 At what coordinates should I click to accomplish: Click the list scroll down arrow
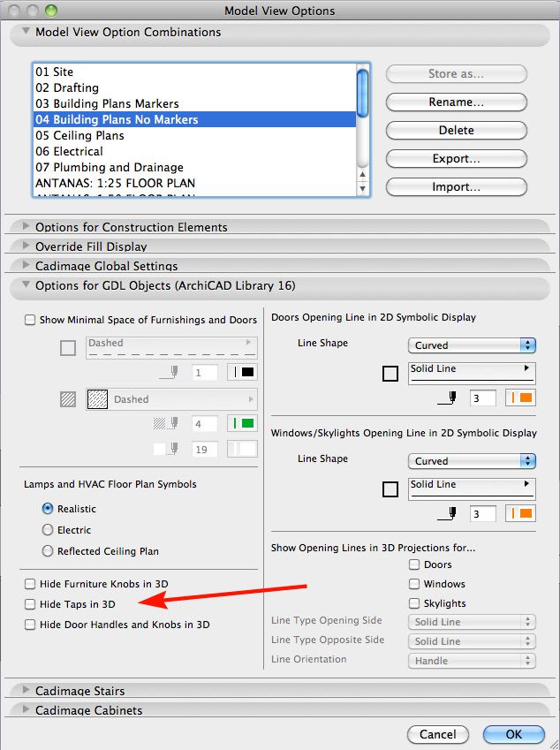(362, 188)
